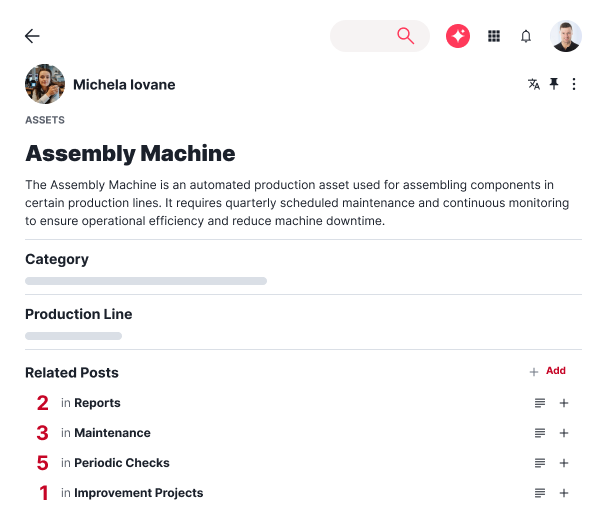Open the Maintenance related posts link
Image resolution: width=602 pixels, height=526 pixels.
coord(112,433)
